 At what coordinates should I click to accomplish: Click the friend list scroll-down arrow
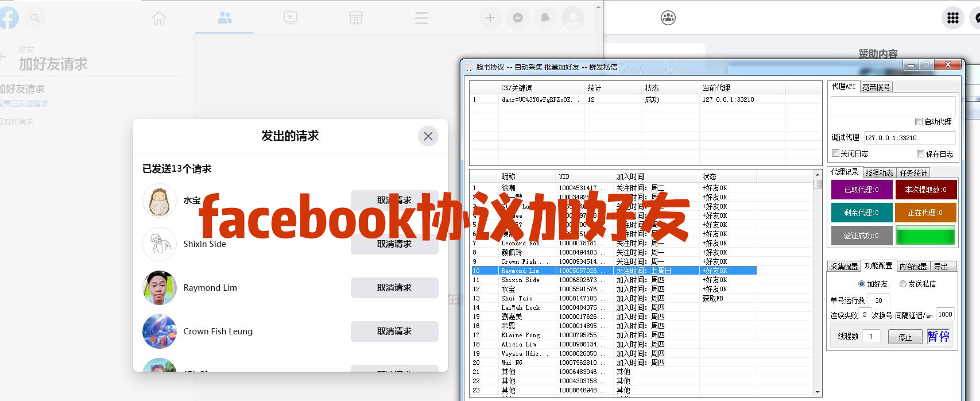[x=818, y=392]
